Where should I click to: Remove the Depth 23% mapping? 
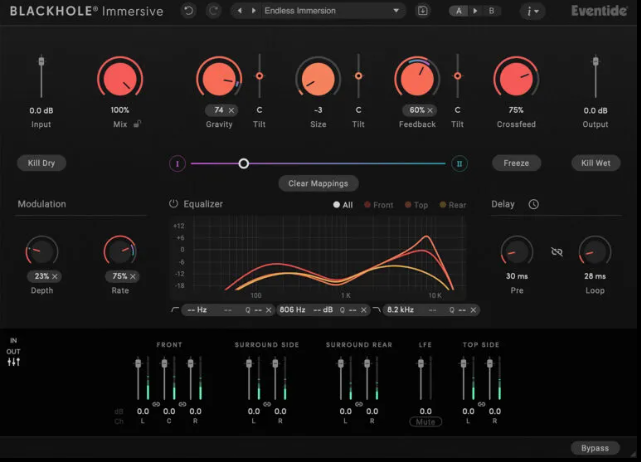pyautogui.click(x=55, y=277)
